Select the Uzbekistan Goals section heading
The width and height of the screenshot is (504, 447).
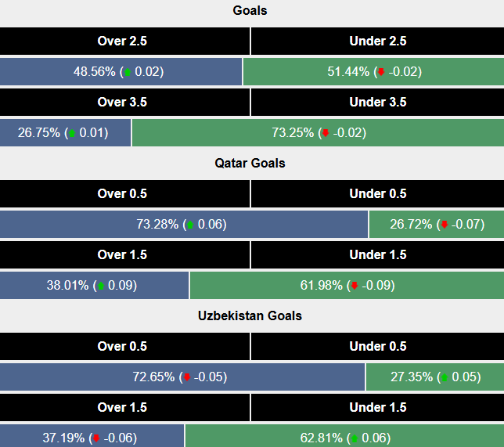(x=250, y=316)
